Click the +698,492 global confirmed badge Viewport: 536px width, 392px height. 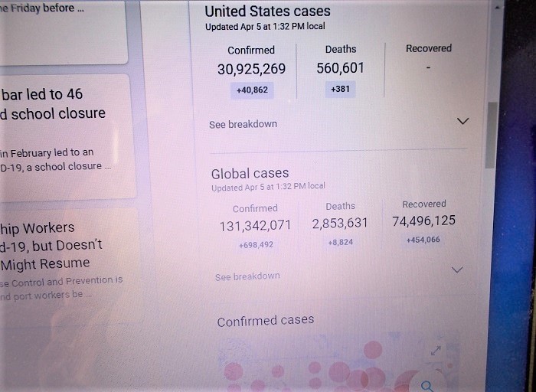point(255,245)
